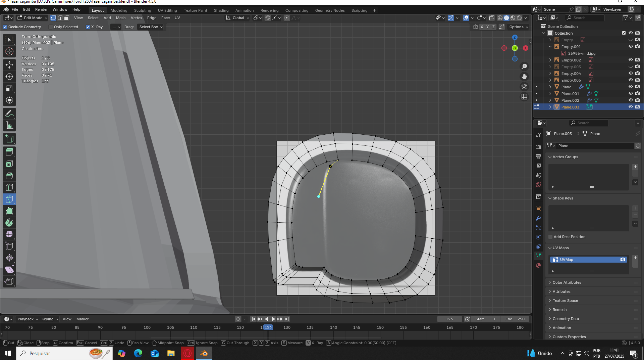The image size is (644, 360).
Task: Click the current frame field showing 126
Action: tap(449, 319)
